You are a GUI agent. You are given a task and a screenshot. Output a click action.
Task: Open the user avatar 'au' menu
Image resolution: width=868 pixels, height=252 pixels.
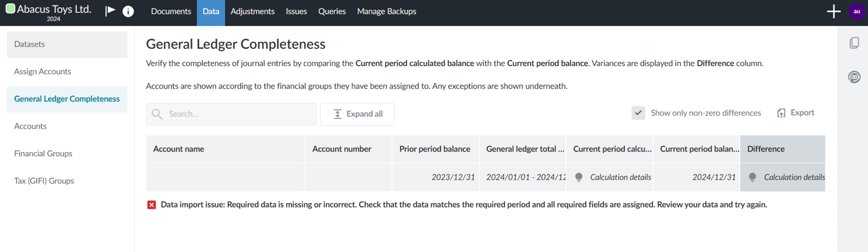point(857,11)
